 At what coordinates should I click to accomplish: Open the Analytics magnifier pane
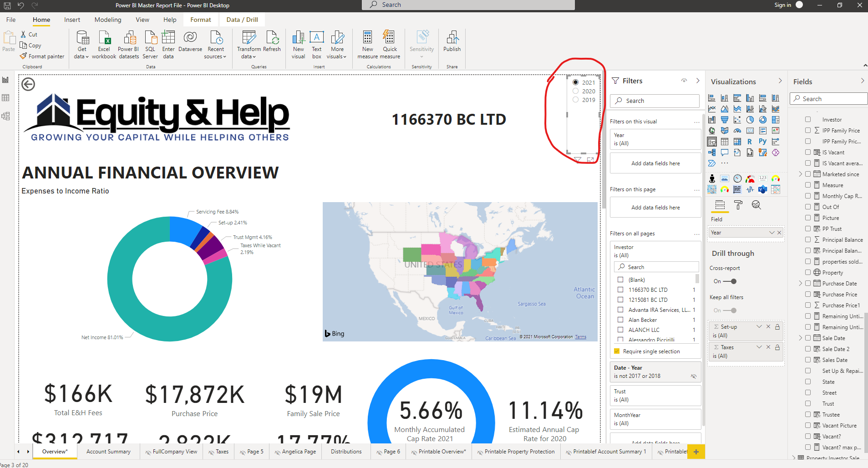756,205
